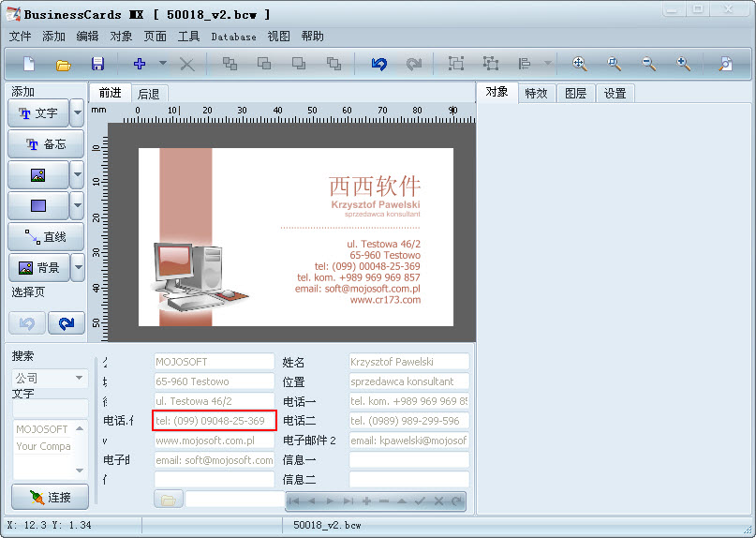
Task: Open a file with the folder icon
Action: point(63,64)
